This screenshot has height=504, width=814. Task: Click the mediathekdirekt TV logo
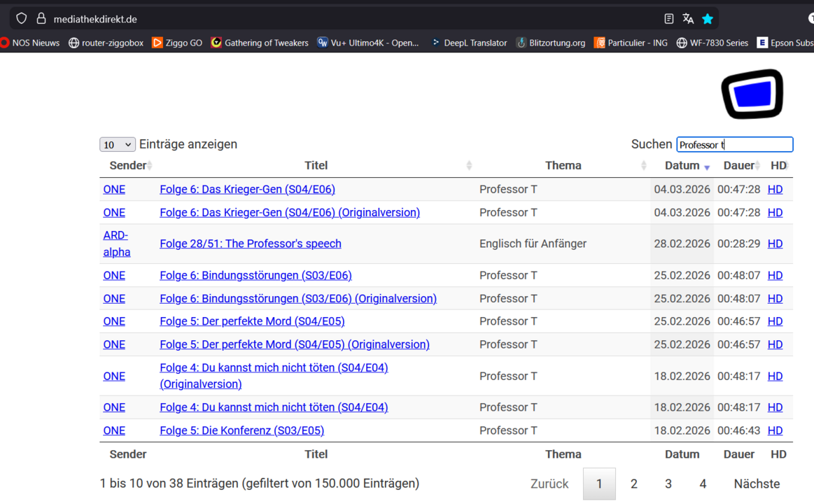click(x=752, y=93)
